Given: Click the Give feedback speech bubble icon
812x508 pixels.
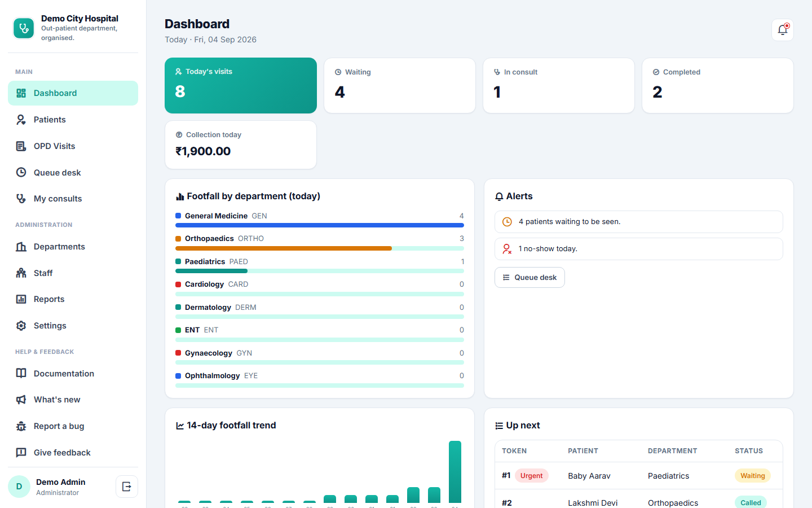Looking at the screenshot, I should click(x=21, y=453).
